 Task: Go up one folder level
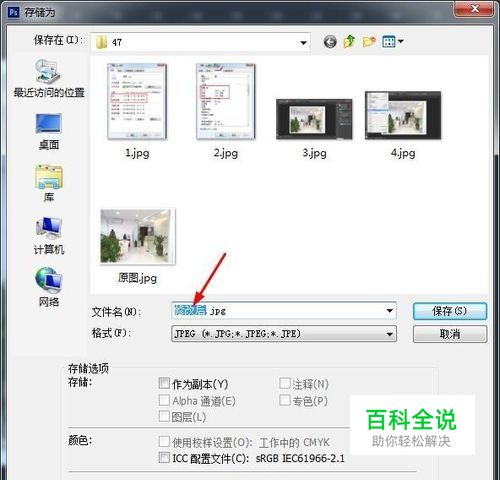(349, 41)
